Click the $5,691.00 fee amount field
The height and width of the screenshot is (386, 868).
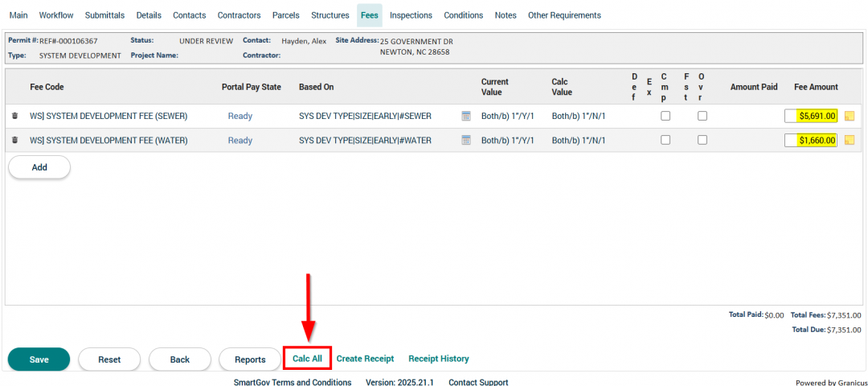pos(812,116)
